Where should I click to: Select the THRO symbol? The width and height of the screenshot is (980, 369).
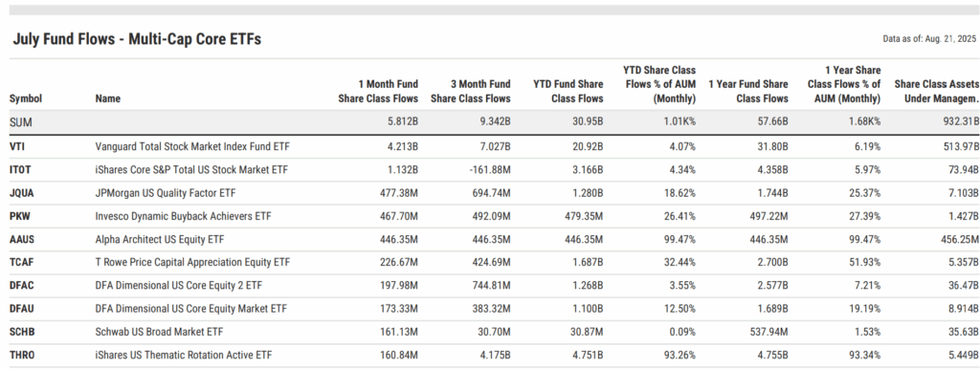22,355
